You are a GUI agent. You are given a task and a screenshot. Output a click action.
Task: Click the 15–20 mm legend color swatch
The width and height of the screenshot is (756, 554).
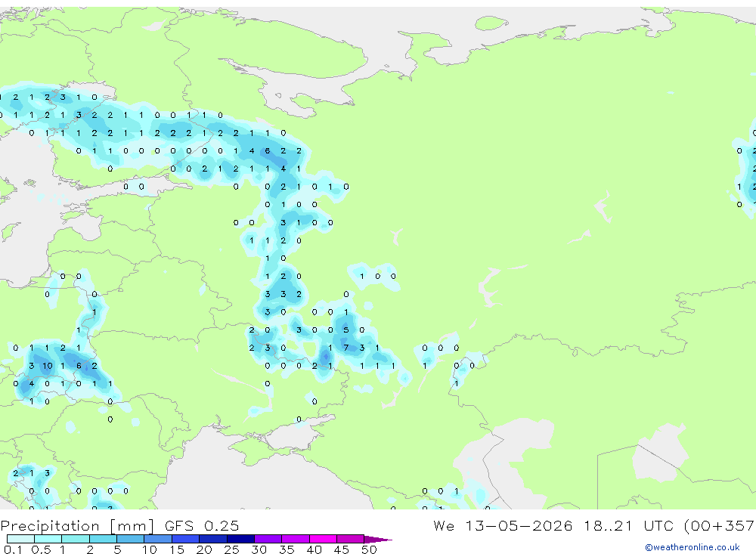pos(185,539)
